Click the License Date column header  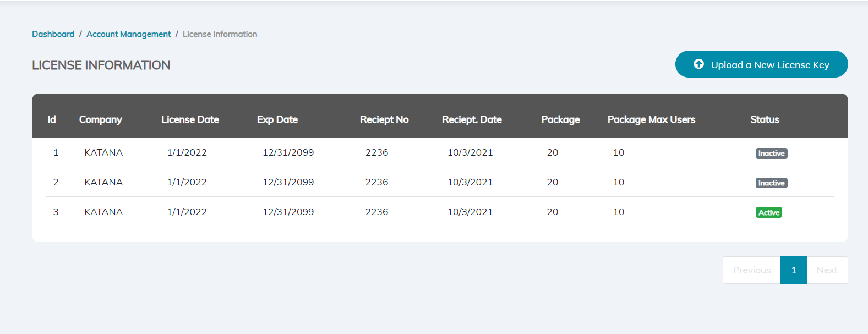[x=190, y=119]
